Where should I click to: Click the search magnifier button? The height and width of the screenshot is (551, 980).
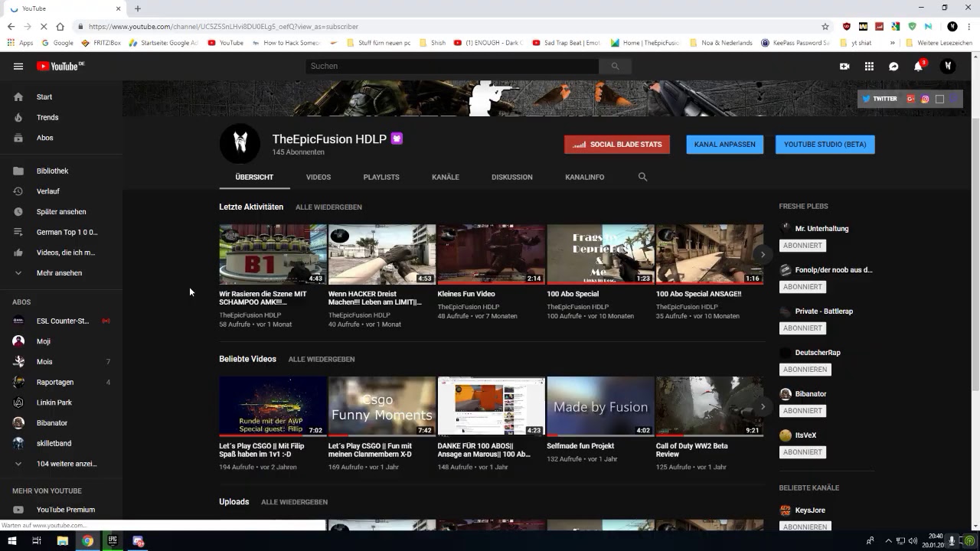coord(614,67)
